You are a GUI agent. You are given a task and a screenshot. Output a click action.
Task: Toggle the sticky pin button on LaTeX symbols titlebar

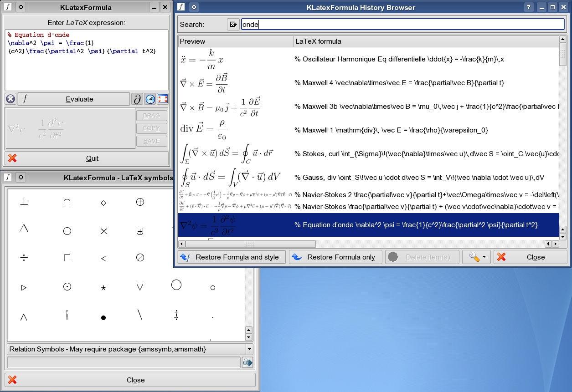(x=21, y=177)
